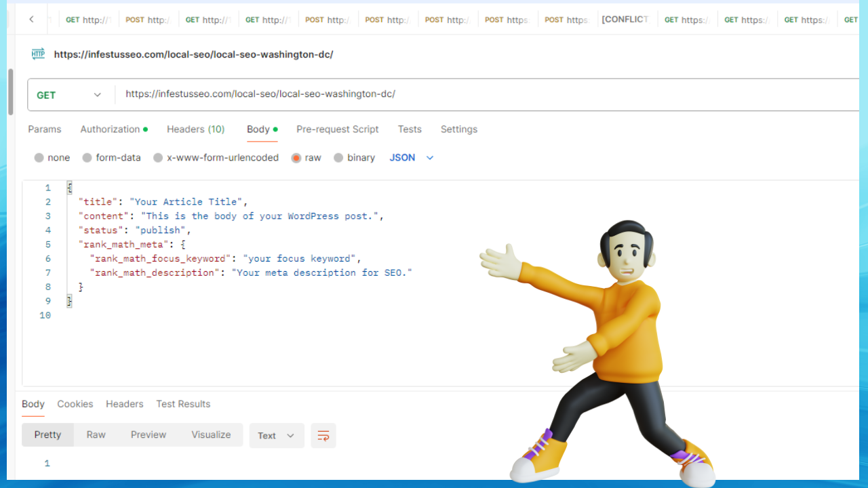Switch response view to Visualize
The height and width of the screenshot is (488, 868).
point(211,435)
